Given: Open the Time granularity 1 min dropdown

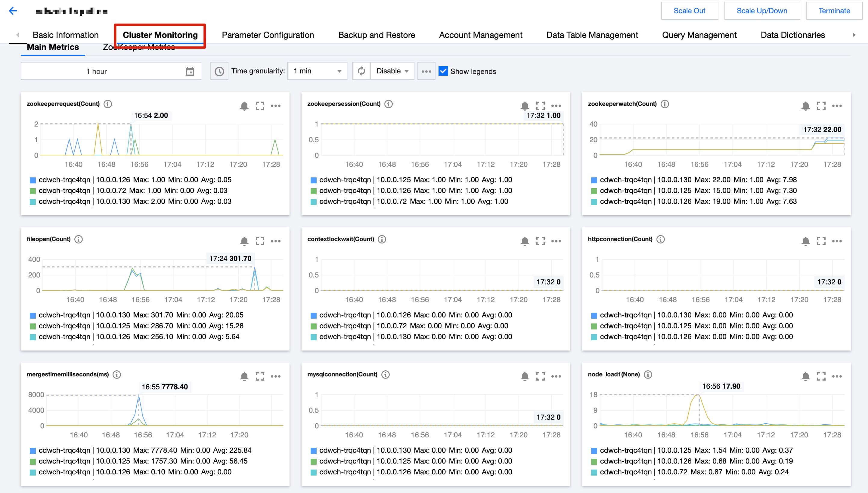Looking at the screenshot, I should [317, 71].
